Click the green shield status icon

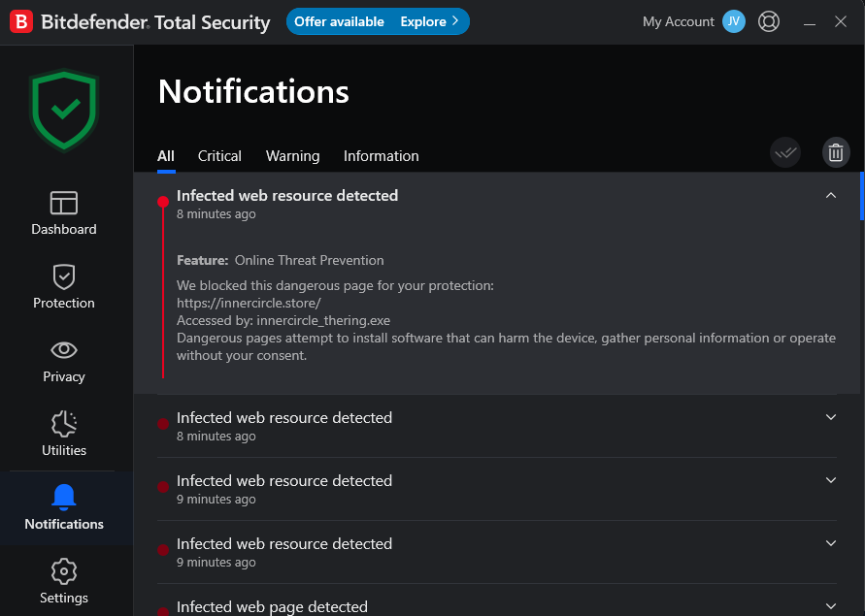(x=64, y=110)
